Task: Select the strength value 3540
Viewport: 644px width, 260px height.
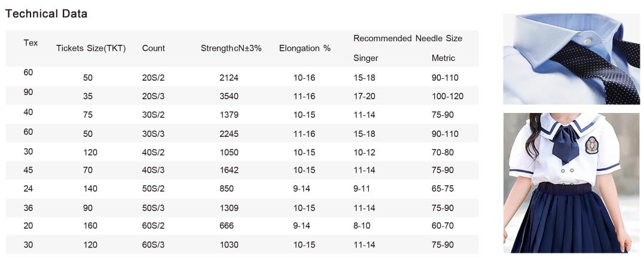Action: pos(229,96)
